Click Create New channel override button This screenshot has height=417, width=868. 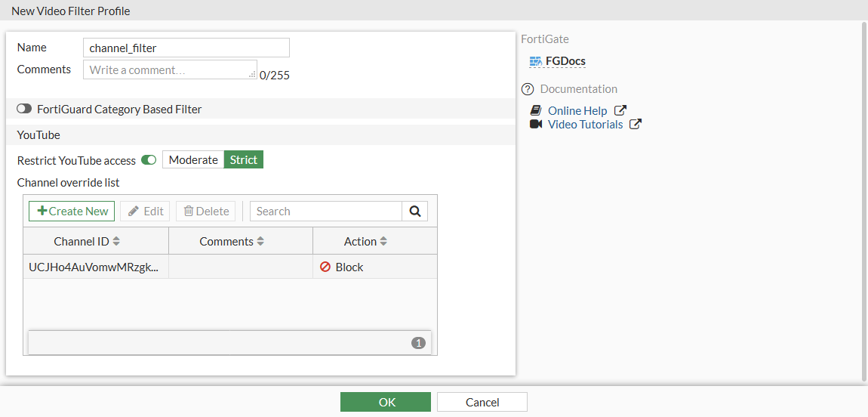pos(72,212)
